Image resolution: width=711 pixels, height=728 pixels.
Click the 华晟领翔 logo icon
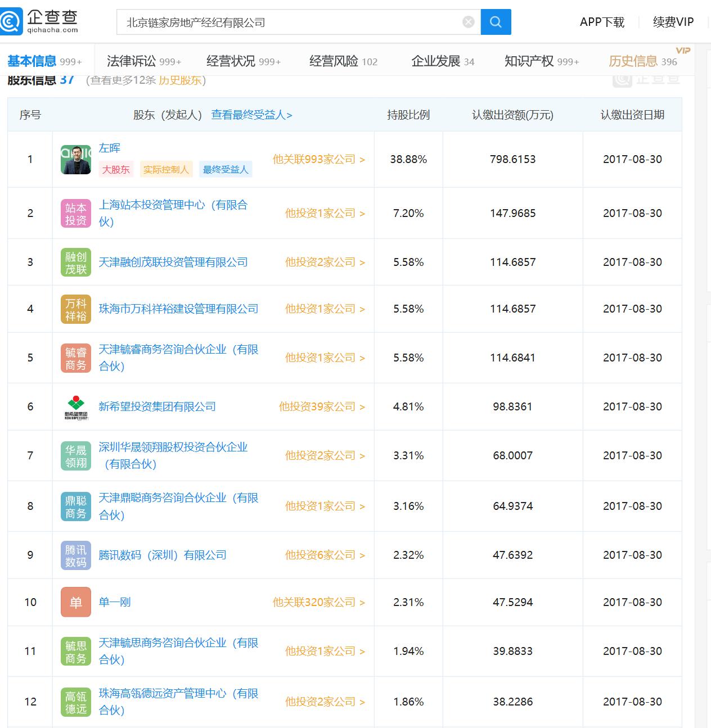coord(76,456)
